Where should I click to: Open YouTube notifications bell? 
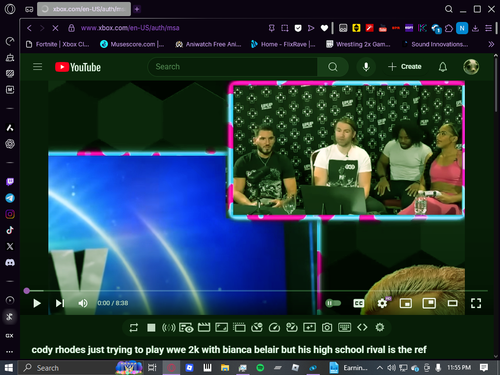pyautogui.click(x=443, y=67)
